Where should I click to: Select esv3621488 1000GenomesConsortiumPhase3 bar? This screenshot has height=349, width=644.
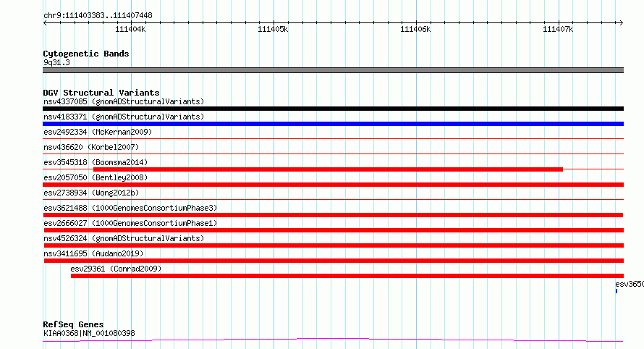point(333,215)
